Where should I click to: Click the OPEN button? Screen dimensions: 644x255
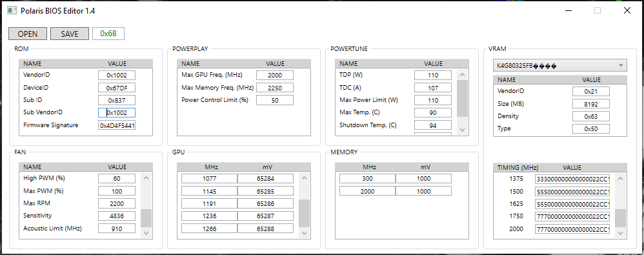coord(28,34)
